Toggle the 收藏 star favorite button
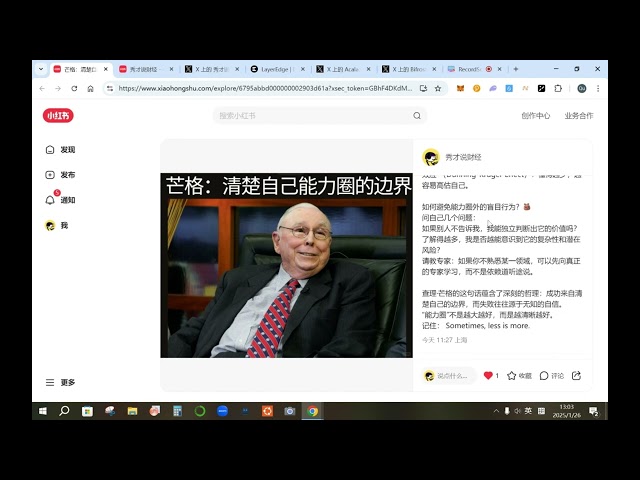Image resolution: width=640 pixels, height=480 pixels. (x=519, y=376)
